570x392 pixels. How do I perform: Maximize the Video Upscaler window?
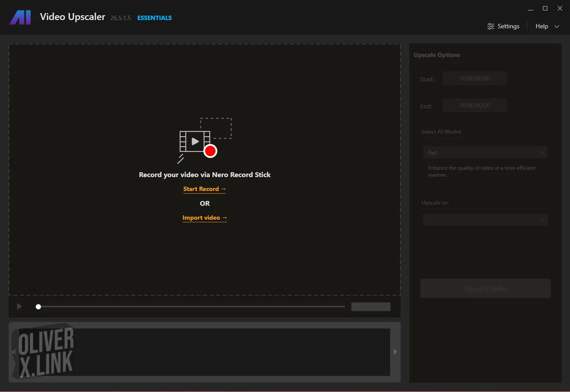point(545,8)
